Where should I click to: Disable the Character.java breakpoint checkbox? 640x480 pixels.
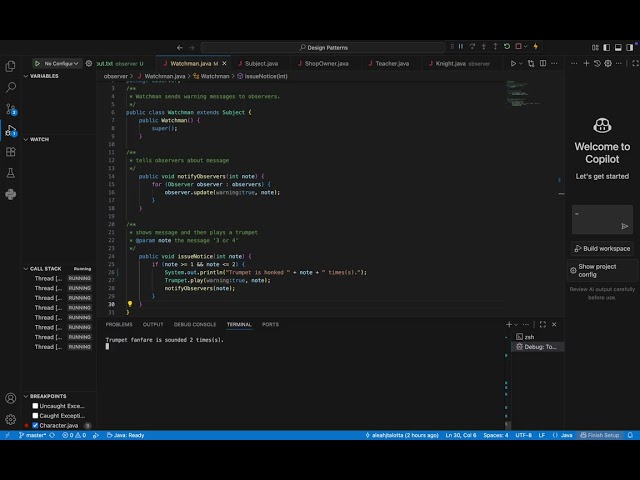click(x=35, y=425)
